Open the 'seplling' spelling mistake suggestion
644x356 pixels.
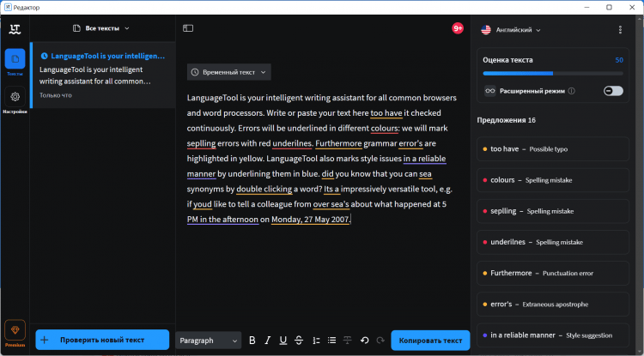tap(553, 211)
